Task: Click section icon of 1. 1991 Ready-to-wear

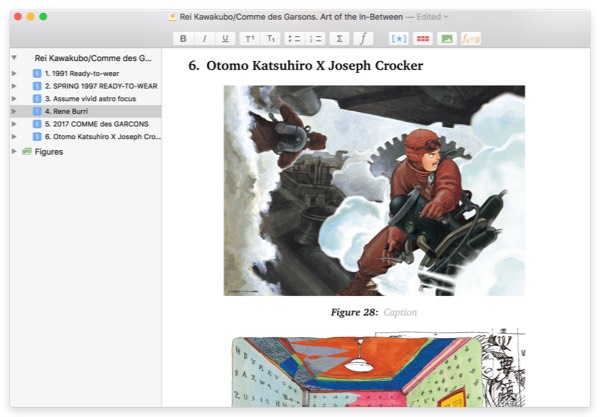Action: coord(37,73)
